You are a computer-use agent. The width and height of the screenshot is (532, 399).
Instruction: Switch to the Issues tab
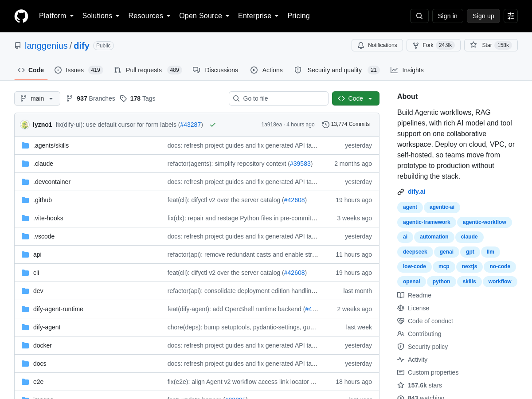pyautogui.click(x=78, y=70)
